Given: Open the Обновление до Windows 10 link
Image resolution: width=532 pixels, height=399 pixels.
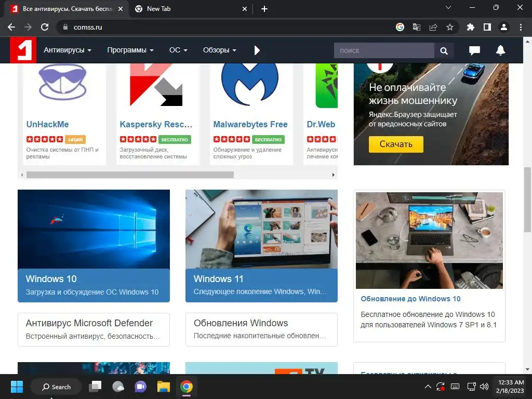Looking at the screenshot, I should [410, 299].
